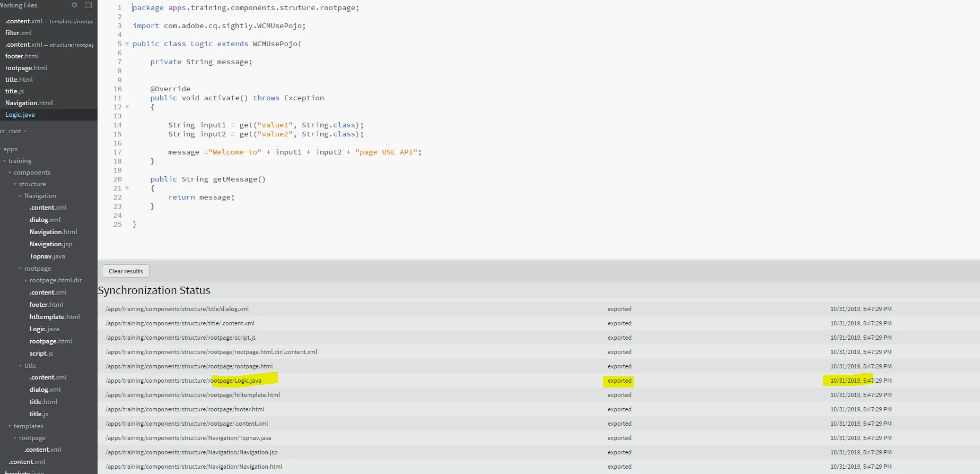
Task: Collapse the Logic class fold arrow
Action: 127,44
